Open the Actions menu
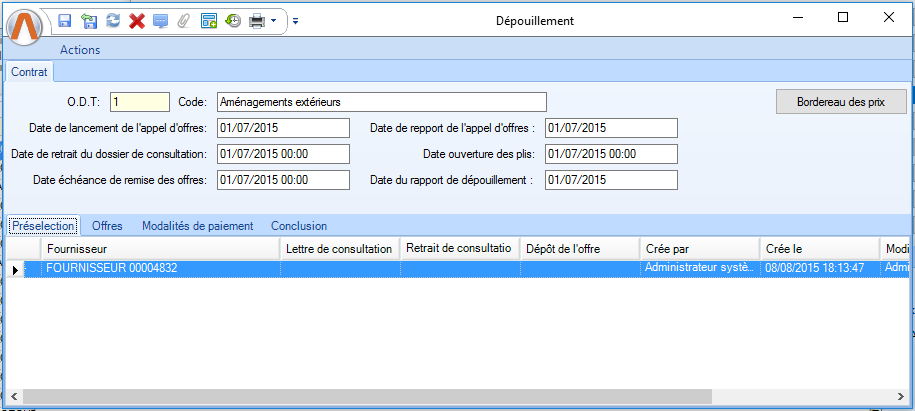 (x=80, y=49)
